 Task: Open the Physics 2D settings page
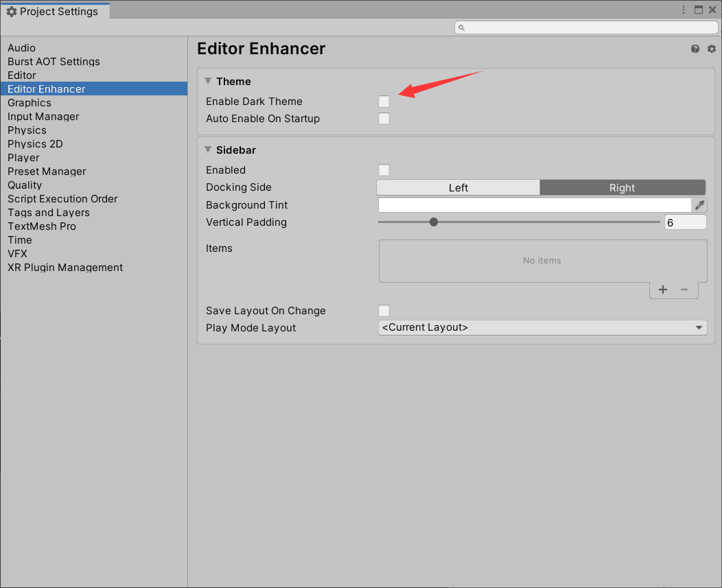(x=35, y=143)
